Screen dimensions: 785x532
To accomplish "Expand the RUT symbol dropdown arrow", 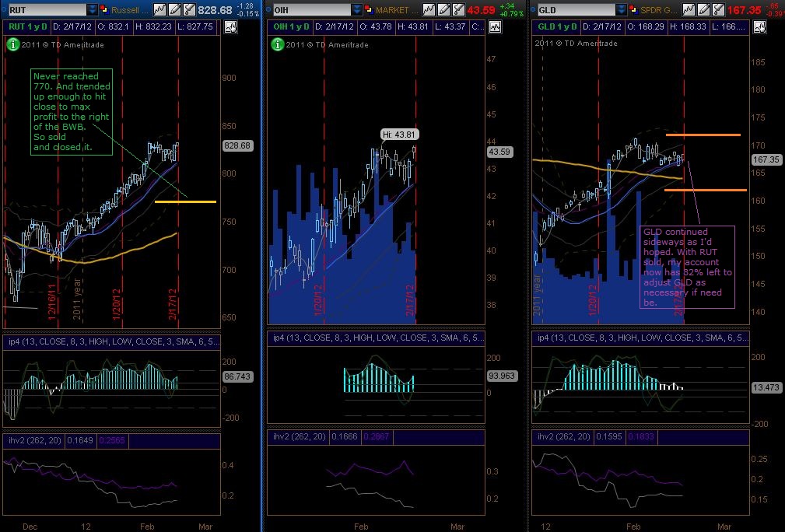I will point(92,9).
